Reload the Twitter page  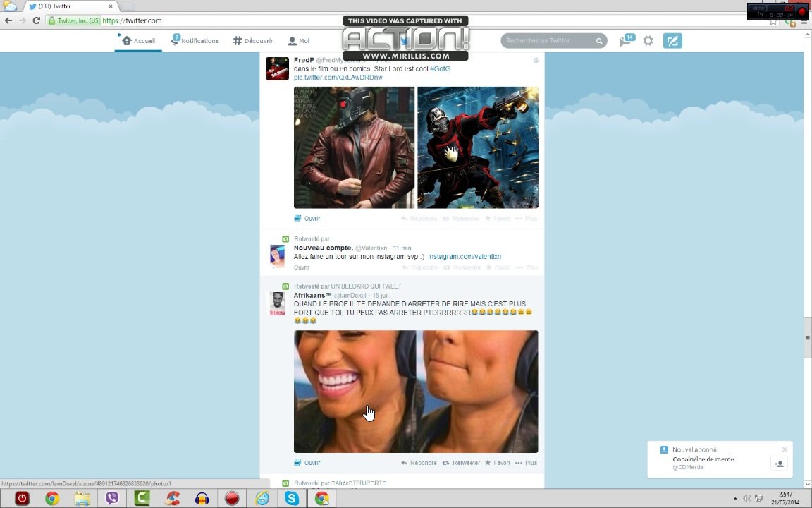[36, 20]
